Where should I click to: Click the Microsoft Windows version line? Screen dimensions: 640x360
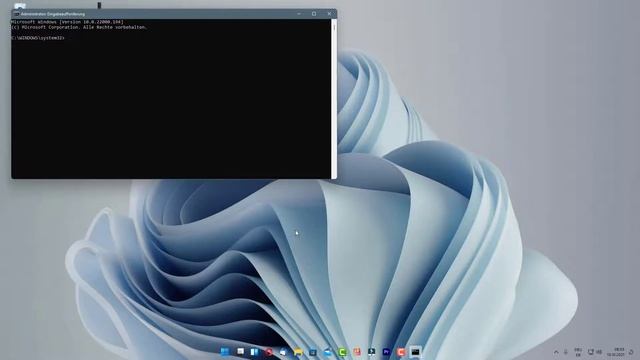(x=67, y=22)
